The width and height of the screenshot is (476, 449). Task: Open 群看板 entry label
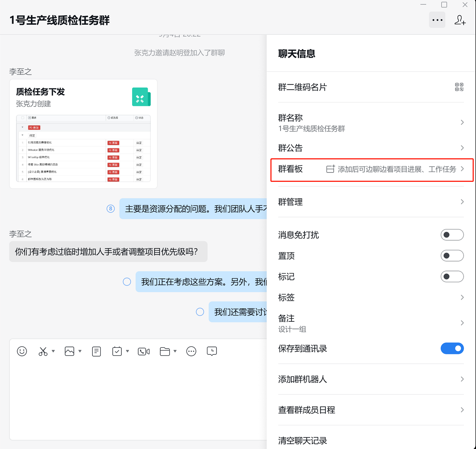click(x=290, y=169)
